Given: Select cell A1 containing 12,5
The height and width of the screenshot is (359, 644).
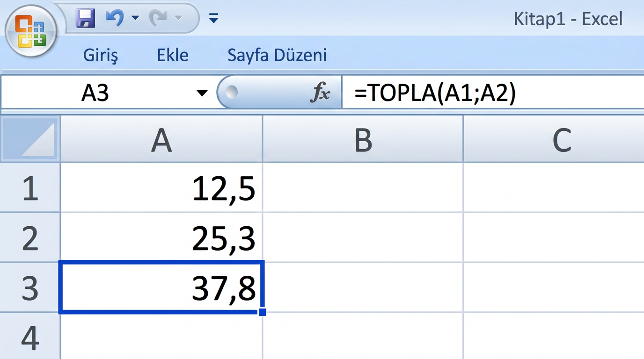Looking at the screenshot, I should (x=161, y=188).
